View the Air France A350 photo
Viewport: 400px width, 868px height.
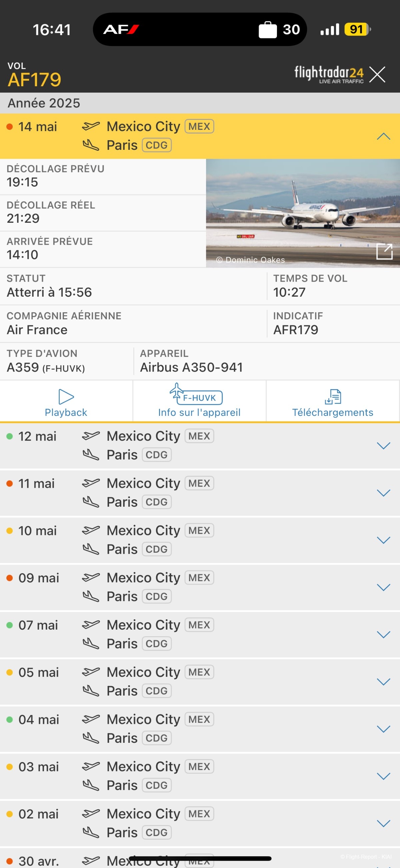click(x=303, y=213)
